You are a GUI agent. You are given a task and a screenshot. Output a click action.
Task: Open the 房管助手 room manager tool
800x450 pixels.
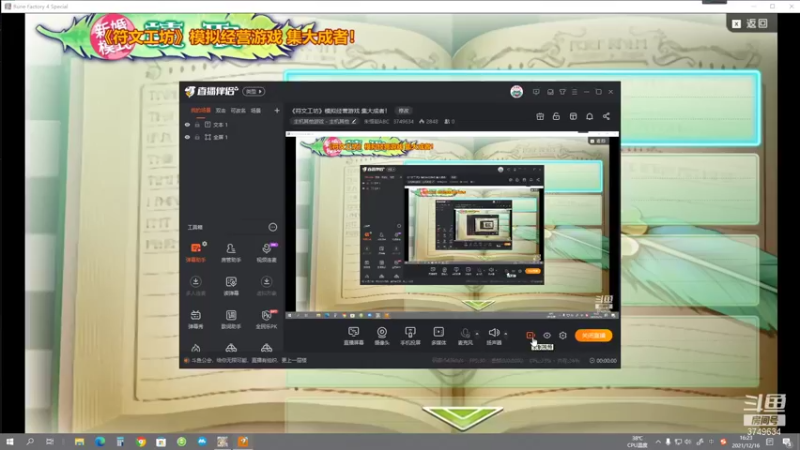[231, 252]
